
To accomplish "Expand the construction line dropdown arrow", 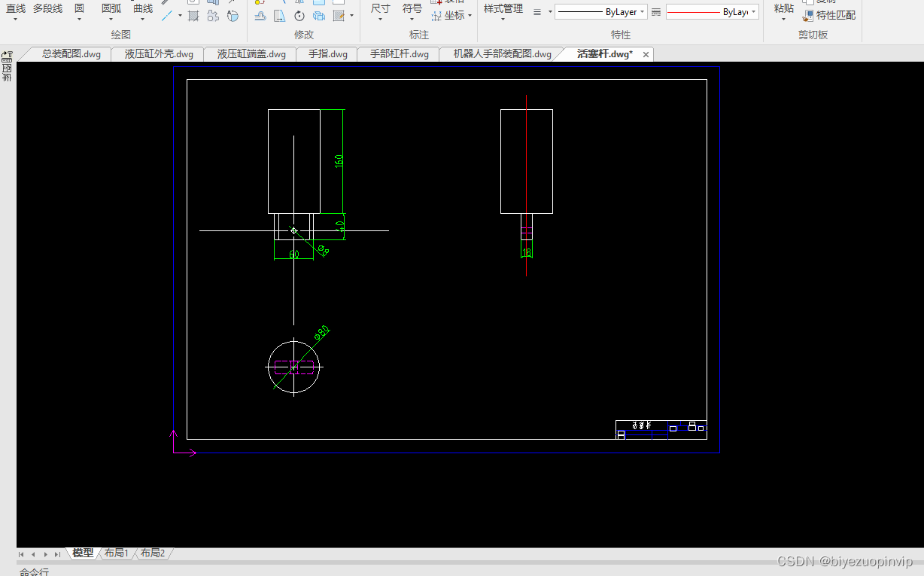I will 180,16.
